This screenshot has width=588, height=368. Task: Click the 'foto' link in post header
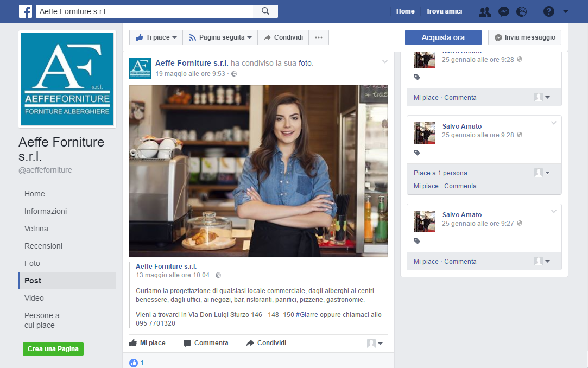pyautogui.click(x=305, y=63)
